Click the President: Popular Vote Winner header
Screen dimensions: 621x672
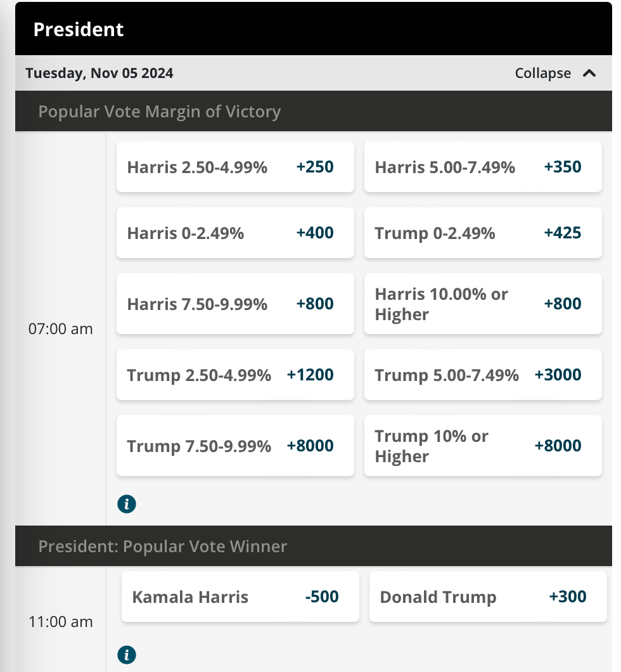pyautogui.click(x=314, y=546)
